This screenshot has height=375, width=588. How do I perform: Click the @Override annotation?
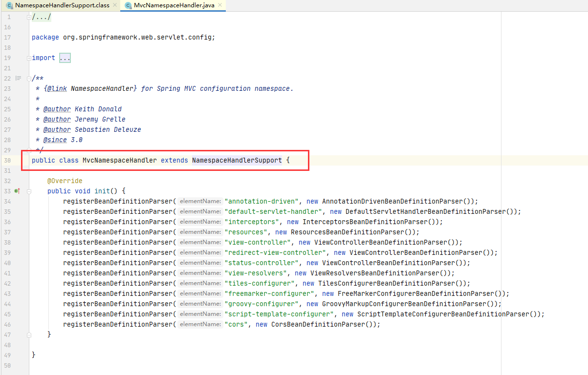coord(65,181)
